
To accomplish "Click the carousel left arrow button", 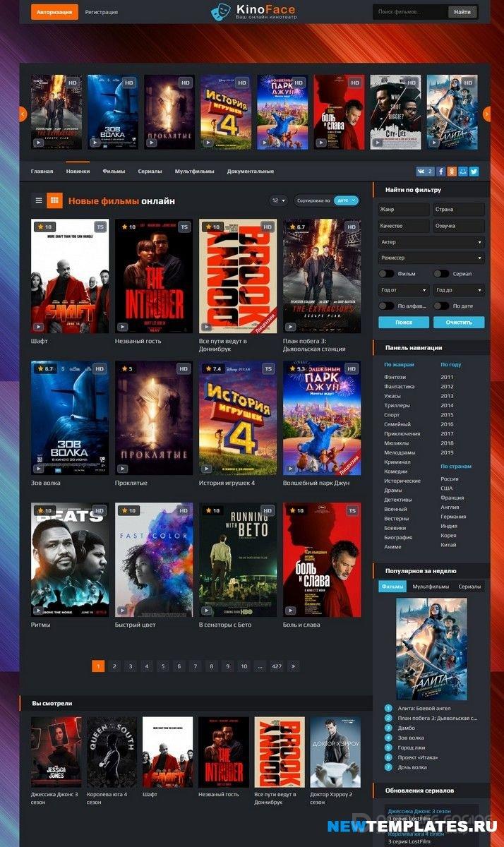I will coord(23,114).
